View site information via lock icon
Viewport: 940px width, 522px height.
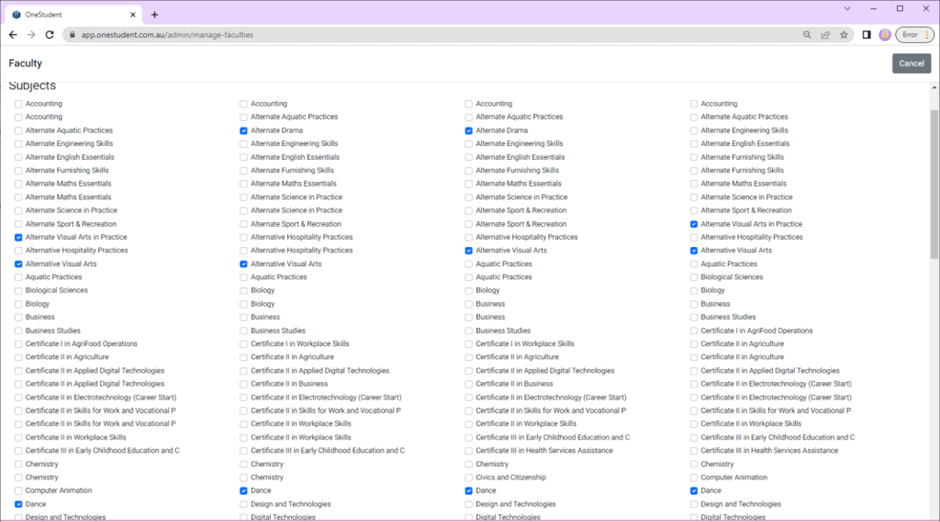tap(72, 35)
